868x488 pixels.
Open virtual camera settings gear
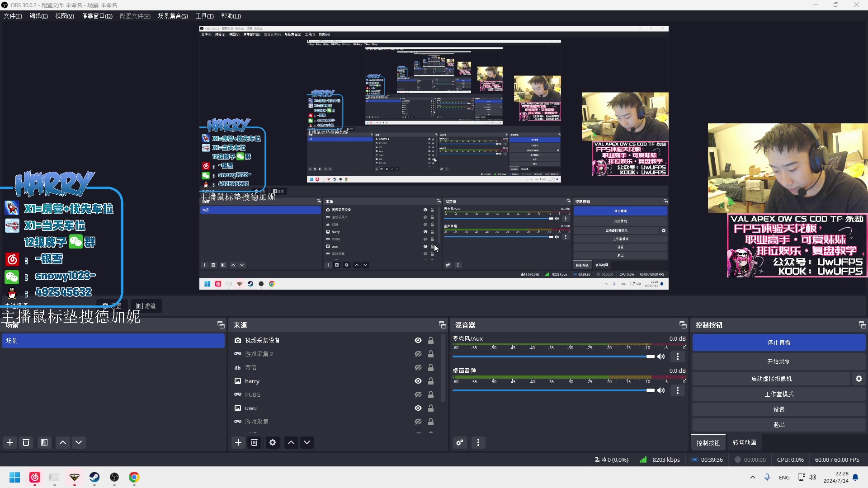859,379
